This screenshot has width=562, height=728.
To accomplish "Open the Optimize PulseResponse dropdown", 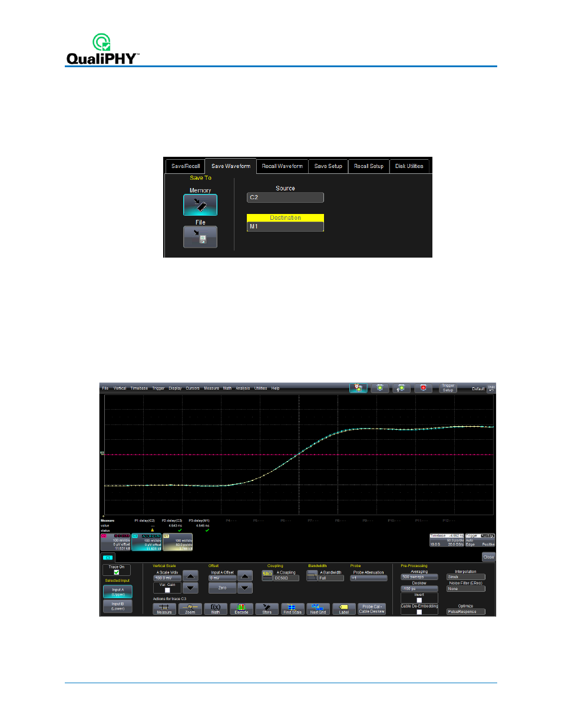I will click(x=466, y=612).
